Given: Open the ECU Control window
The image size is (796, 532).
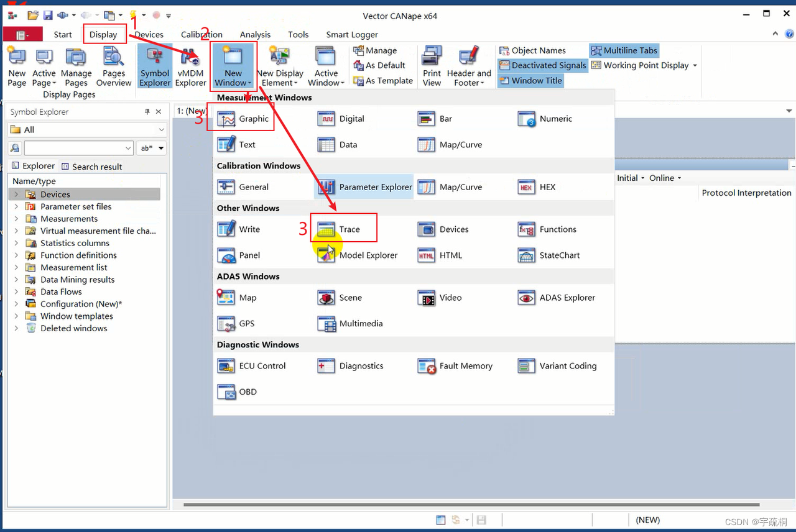Looking at the screenshot, I should tap(252, 366).
